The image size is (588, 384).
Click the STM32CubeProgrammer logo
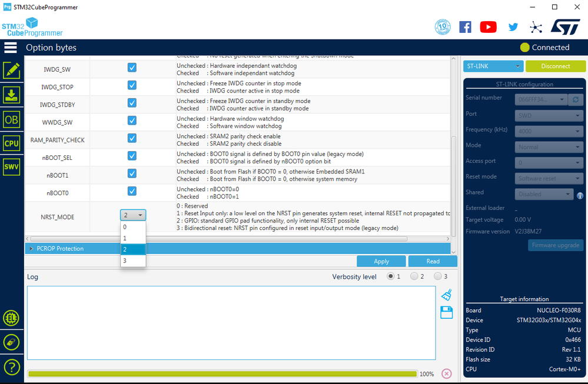coord(32,27)
